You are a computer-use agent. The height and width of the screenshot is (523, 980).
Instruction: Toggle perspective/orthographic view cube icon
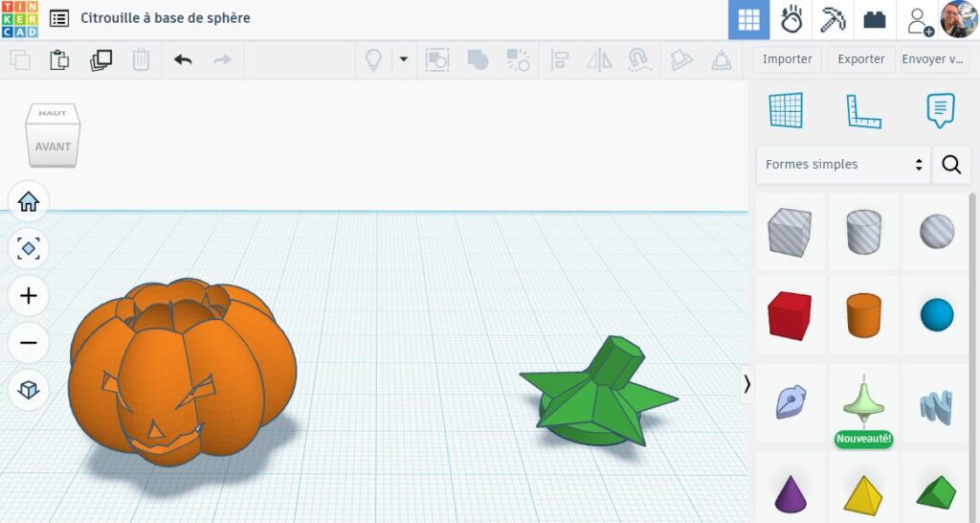coord(29,389)
